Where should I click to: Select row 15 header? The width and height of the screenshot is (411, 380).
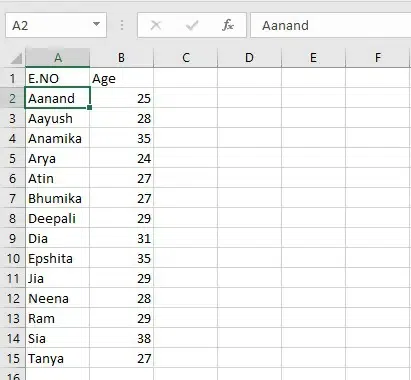tap(13, 358)
